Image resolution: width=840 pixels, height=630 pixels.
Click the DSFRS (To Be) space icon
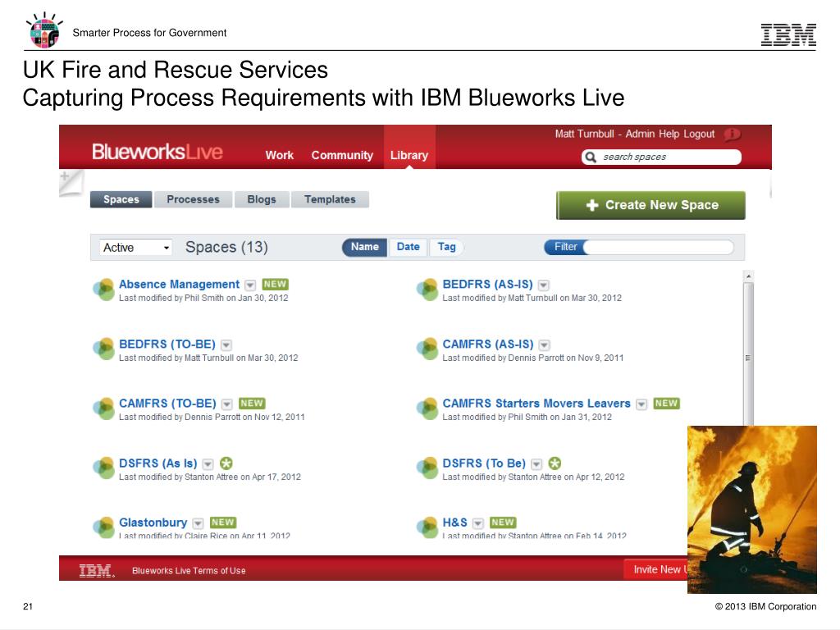tap(427, 468)
